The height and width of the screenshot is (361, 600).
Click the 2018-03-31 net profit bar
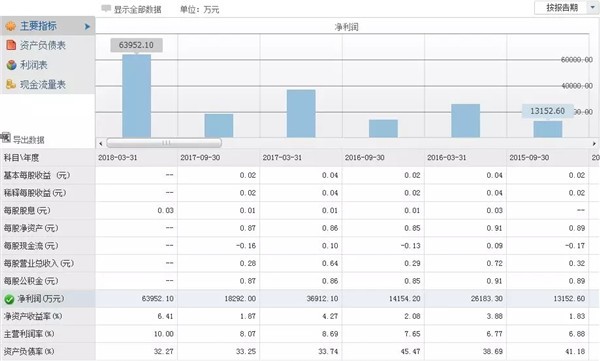coord(137,96)
